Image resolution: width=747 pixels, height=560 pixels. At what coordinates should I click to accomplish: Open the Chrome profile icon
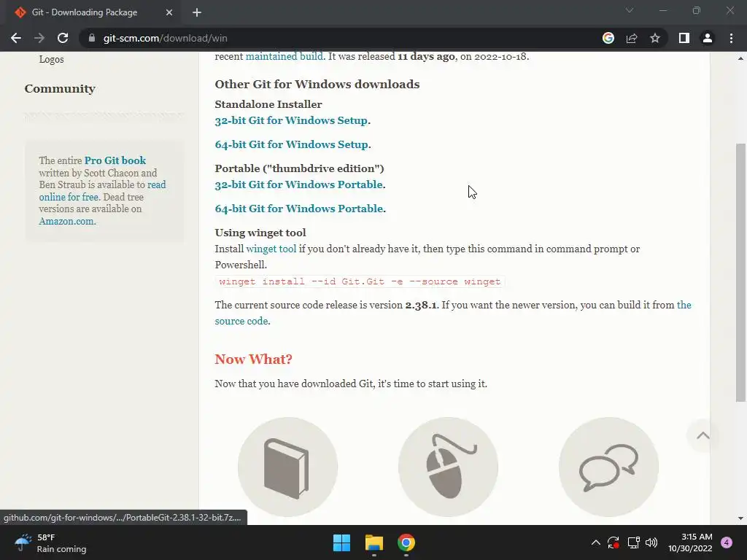tap(708, 38)
